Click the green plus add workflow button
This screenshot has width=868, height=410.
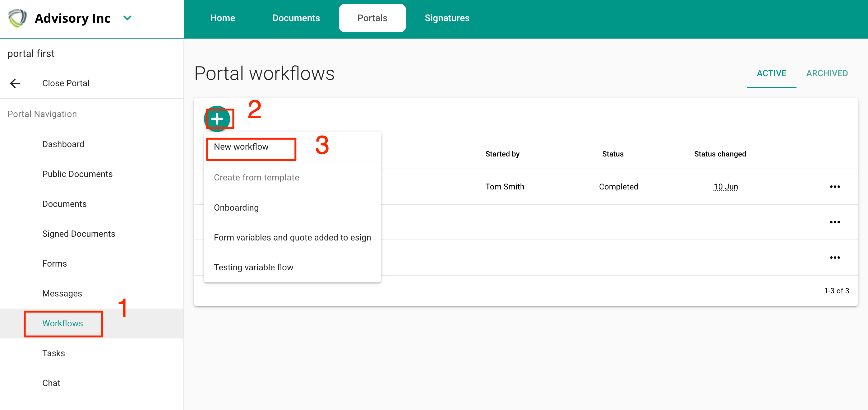point(217,119)
